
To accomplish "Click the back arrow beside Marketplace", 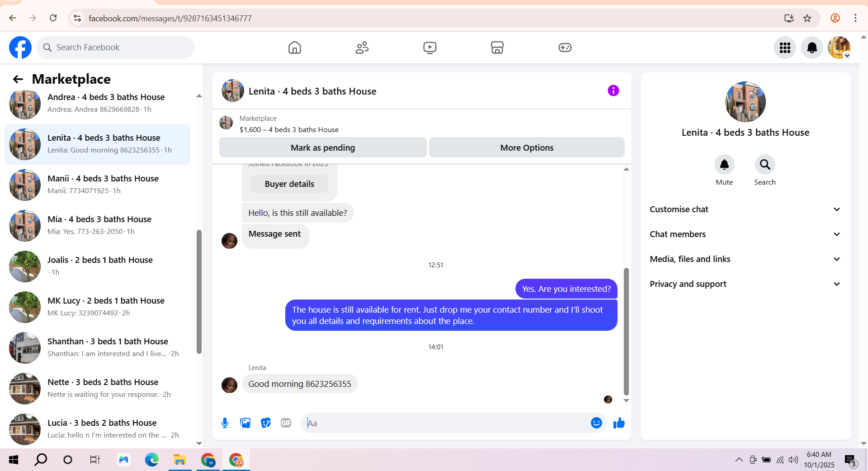I will pos(18,79).
